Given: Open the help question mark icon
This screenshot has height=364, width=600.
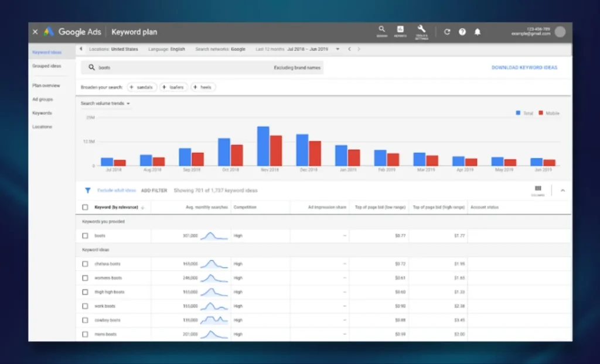Looking at the screenshot, I should pos(462,32).
